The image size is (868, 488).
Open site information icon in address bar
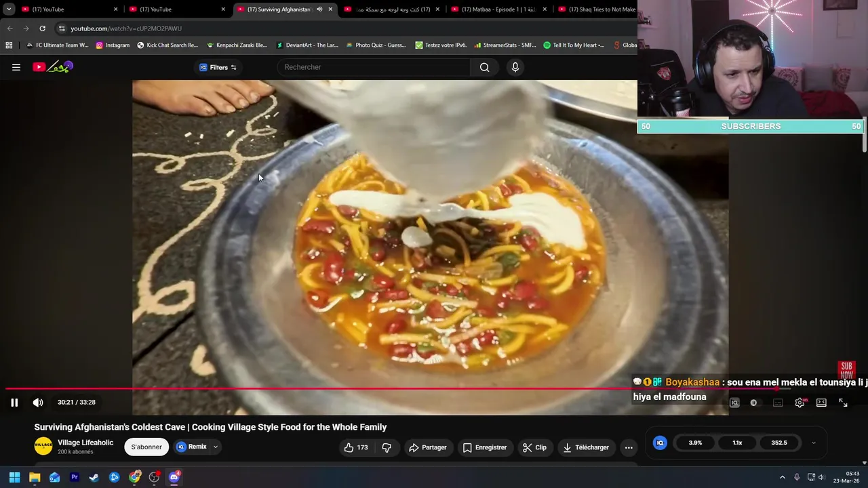(x=61, y=28)
